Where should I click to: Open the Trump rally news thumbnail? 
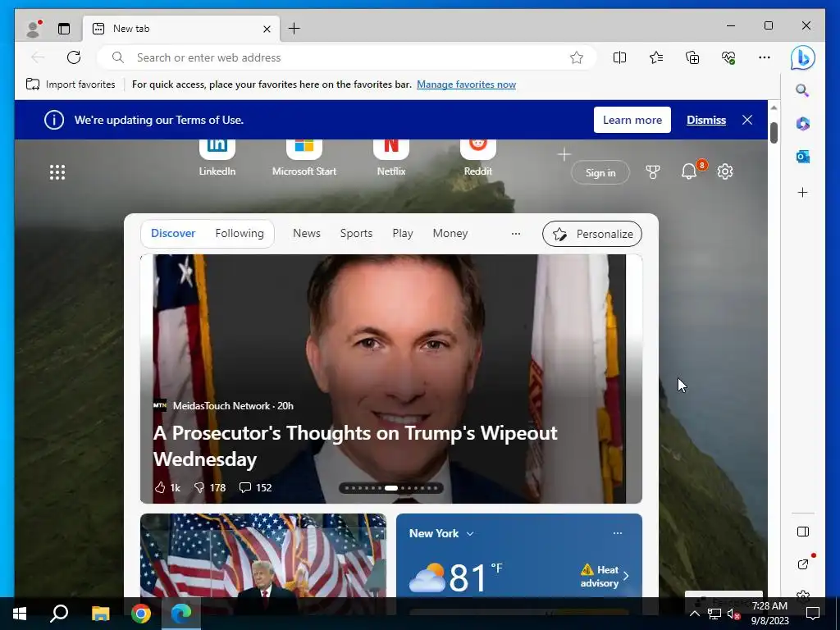coord(263,555)
